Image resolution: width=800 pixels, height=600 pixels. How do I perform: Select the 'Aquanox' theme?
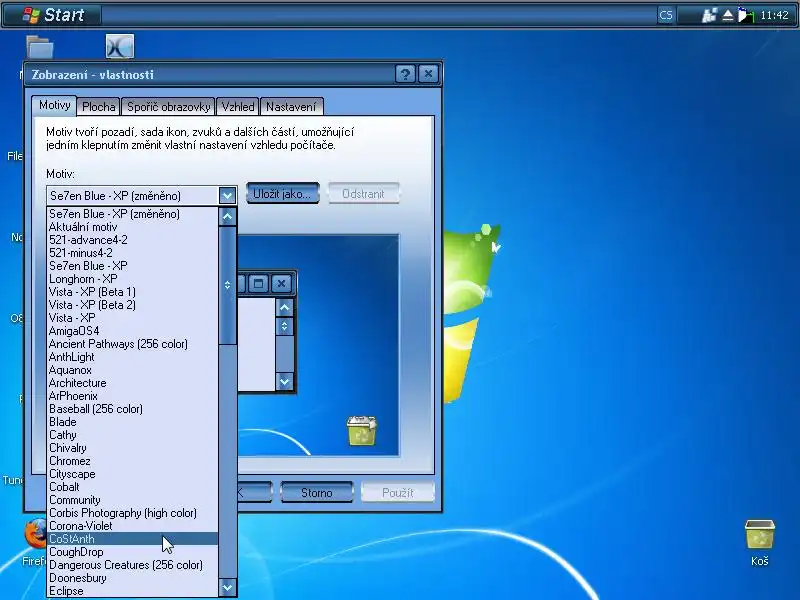coord(133,370)
